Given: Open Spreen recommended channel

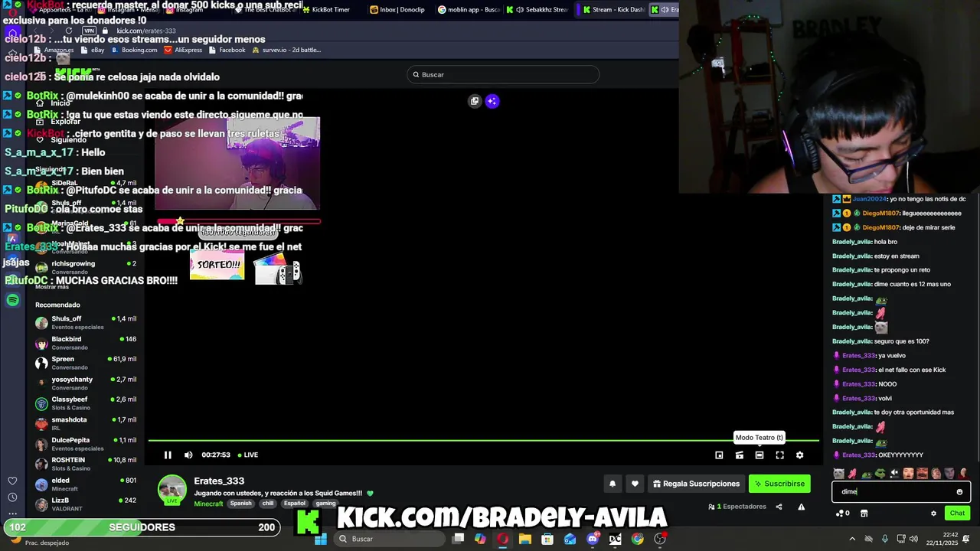Looking at the screenshot, I should tap(86, 362).
